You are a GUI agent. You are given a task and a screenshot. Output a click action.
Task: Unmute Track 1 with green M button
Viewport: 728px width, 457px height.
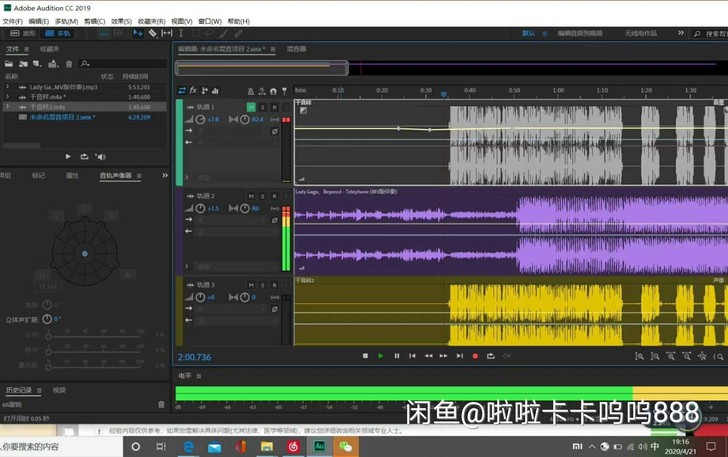[x=251, y=107]
